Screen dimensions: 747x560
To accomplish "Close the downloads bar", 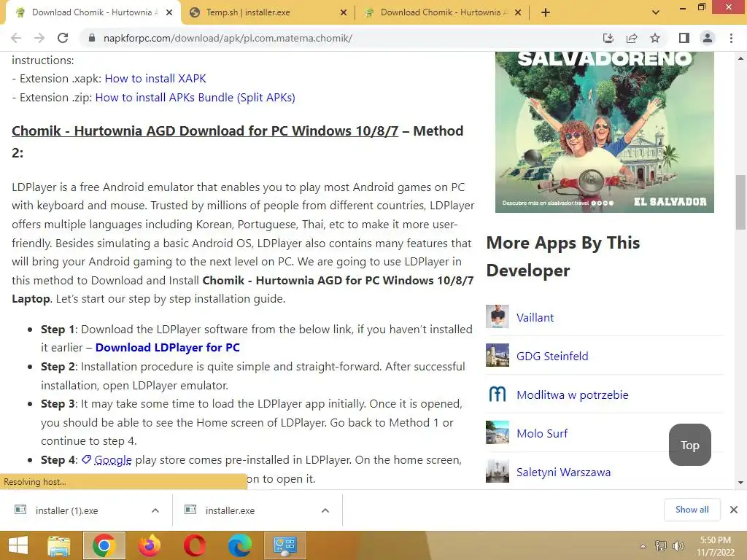I will pos(734,510).
